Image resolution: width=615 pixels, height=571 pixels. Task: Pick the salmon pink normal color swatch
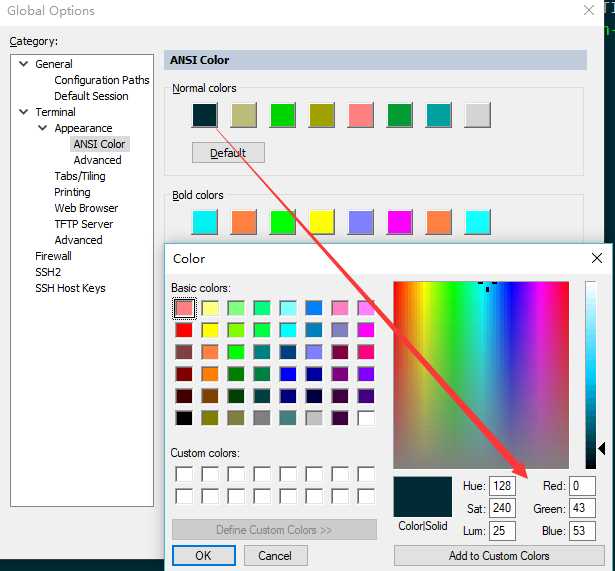tap(360, 115)
